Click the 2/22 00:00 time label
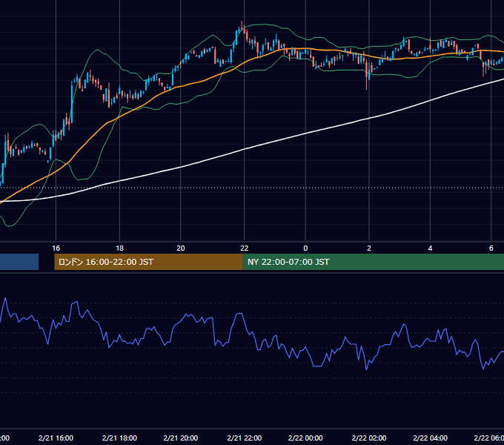Screen dimensions: 504x445 tap(305, 438)
